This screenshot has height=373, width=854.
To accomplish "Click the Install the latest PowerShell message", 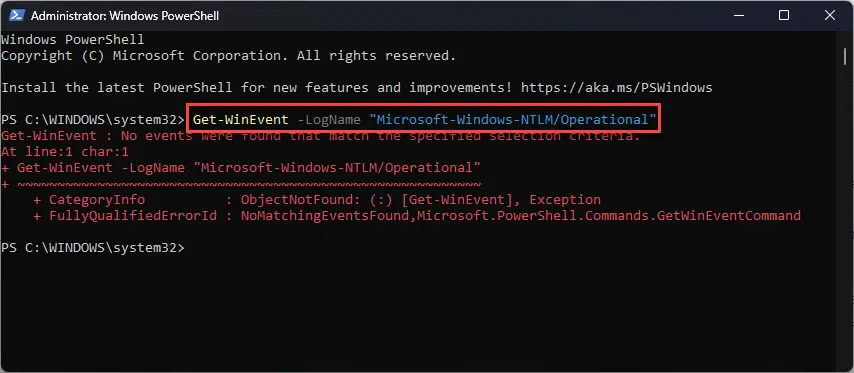I will click(357, 88).
